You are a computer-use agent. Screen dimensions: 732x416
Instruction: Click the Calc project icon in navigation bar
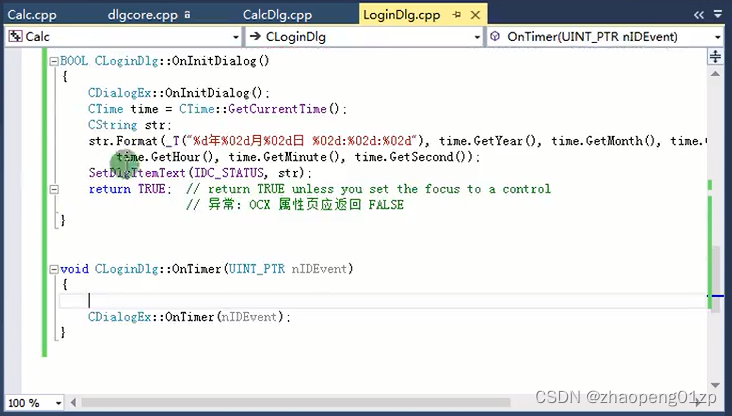(15, 36)
